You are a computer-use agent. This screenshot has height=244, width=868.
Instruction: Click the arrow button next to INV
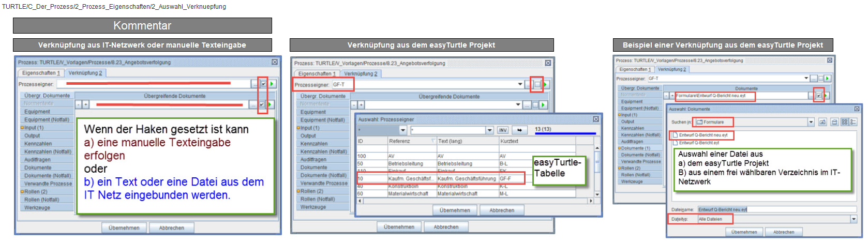click(519, 130)
